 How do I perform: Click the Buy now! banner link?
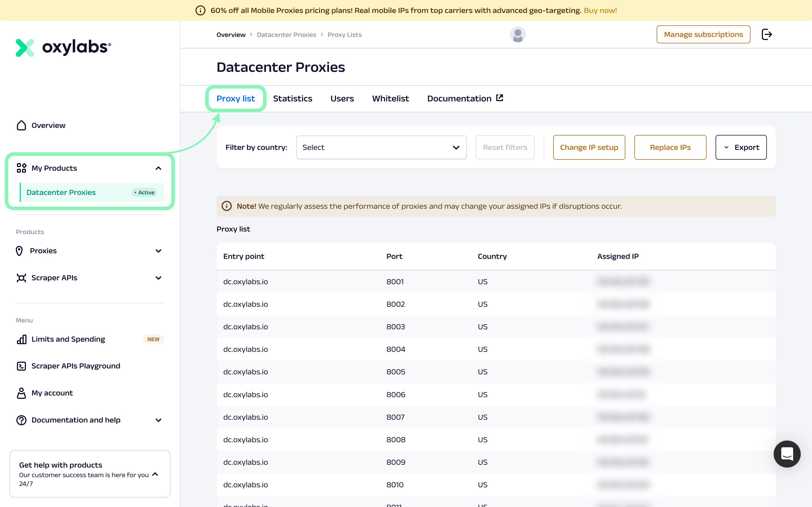click(x=600, y=10)
